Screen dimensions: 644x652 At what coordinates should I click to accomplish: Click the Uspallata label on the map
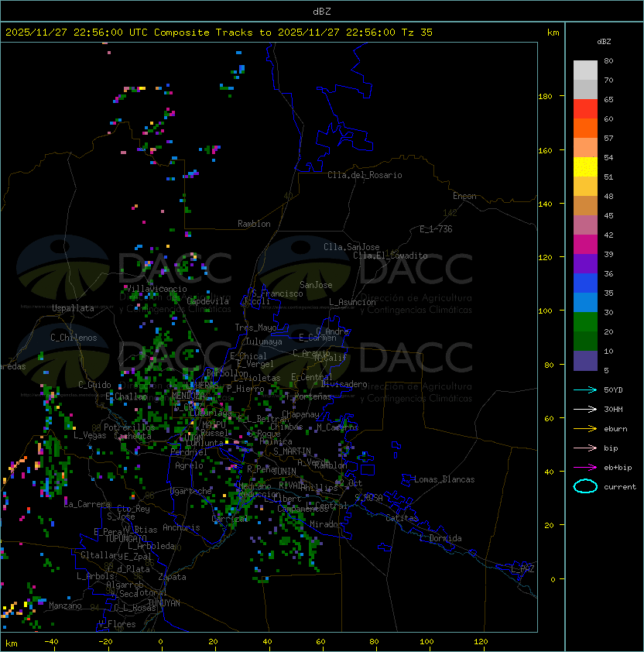tap(73, 308)
